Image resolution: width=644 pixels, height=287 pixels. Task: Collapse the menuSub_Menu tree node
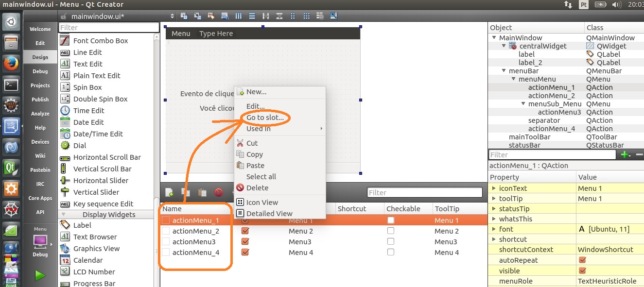point(523,104)
